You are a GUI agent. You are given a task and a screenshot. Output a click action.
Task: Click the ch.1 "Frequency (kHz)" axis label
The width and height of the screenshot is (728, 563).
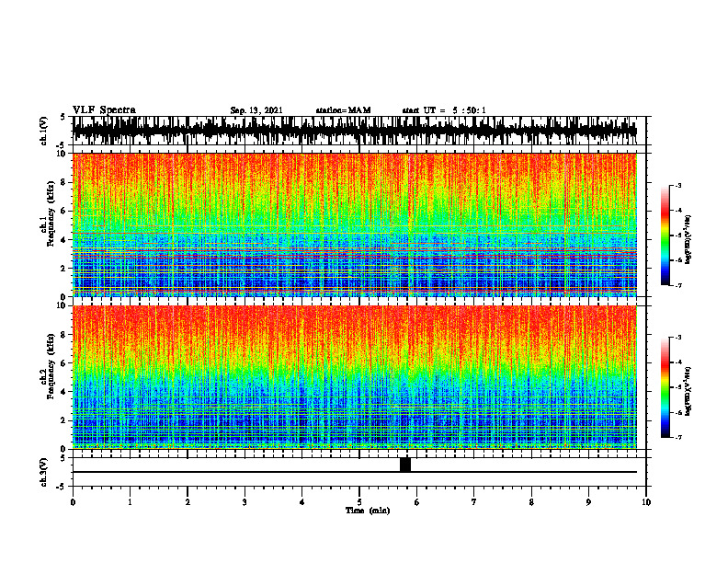pos(51,212)
